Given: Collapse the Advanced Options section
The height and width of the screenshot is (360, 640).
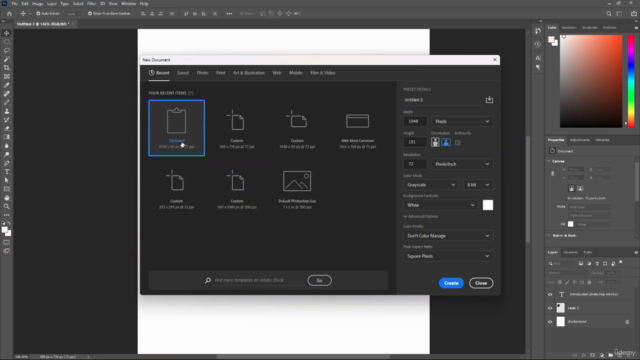Looking at the screenshot, I should (x=421, y=216).
